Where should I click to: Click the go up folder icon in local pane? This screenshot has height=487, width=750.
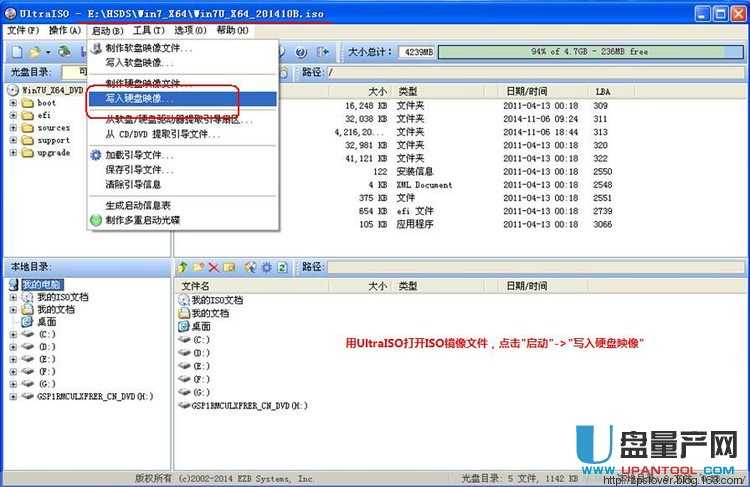182,268
